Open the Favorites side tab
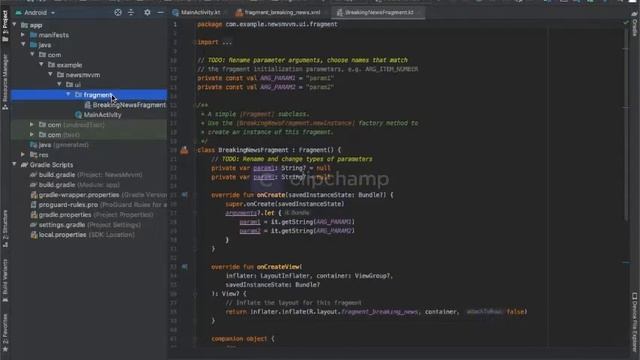Viewport: 640px width, 360px height. 5,333
